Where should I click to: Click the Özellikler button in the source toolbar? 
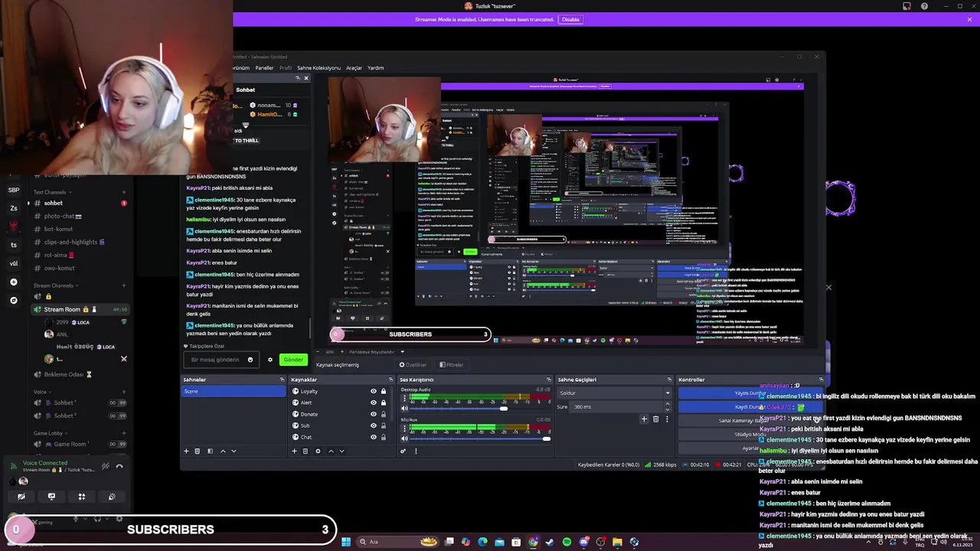(413, 365)
